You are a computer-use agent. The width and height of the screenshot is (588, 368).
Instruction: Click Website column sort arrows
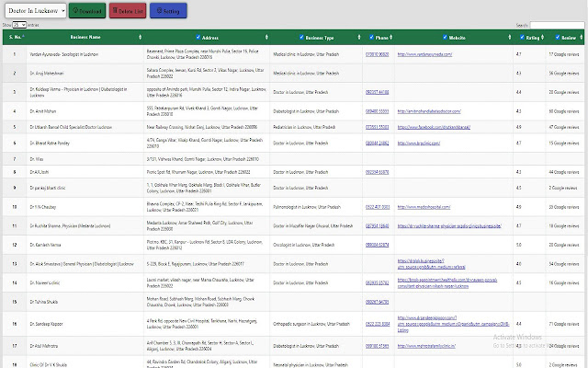(x=509, y=37)
